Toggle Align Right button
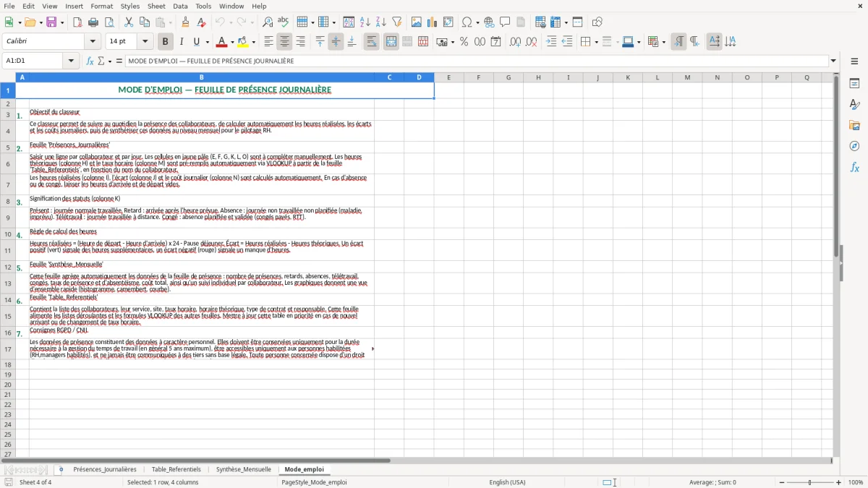Screen dimensions: 868x488 click(300, 42)
